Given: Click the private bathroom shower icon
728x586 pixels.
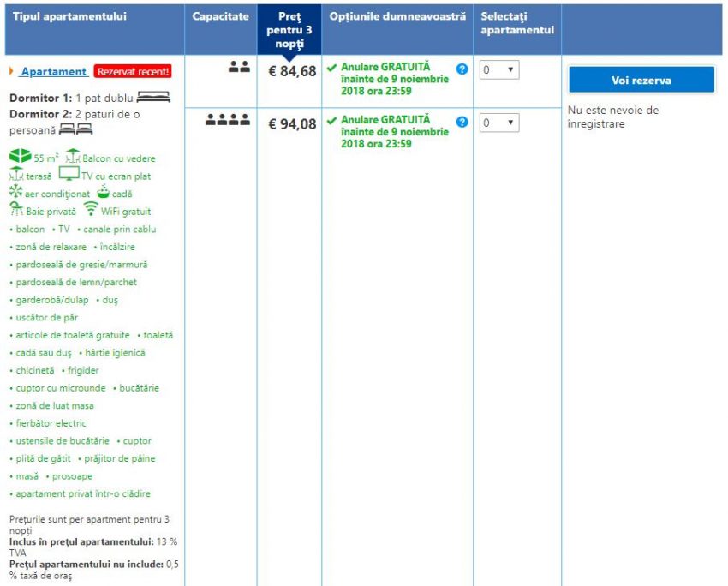Looking at the screenshot, I should (16, 210).
